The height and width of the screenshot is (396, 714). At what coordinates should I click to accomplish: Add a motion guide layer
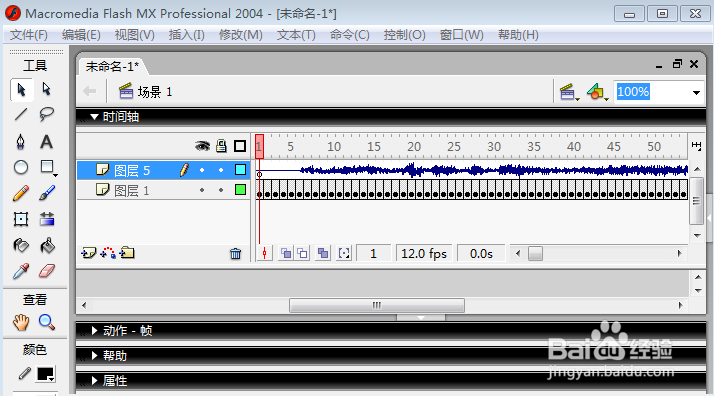pos(108,253)
